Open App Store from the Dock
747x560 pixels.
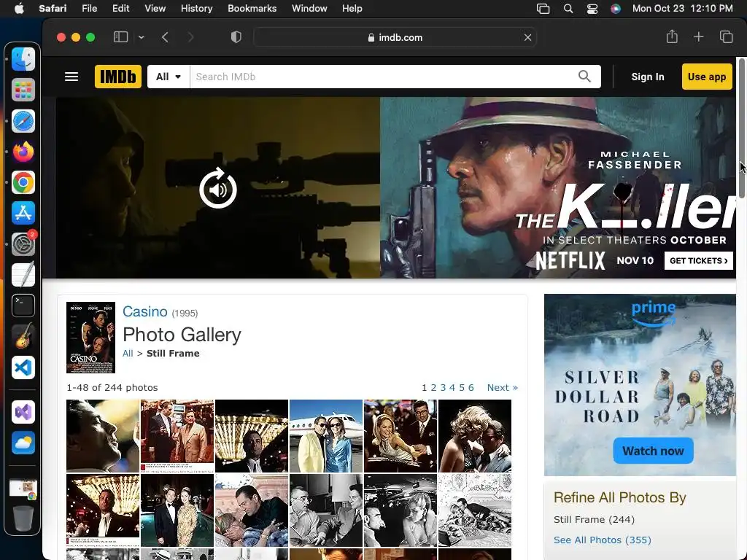coord(23,214)
